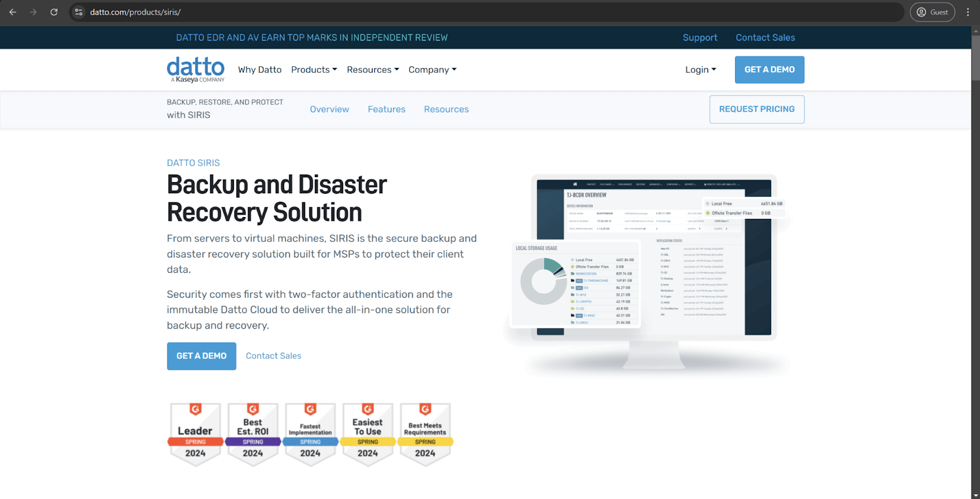980x499 pixels.
Task: Click the Request Pricing button
Action: [756, 109]
